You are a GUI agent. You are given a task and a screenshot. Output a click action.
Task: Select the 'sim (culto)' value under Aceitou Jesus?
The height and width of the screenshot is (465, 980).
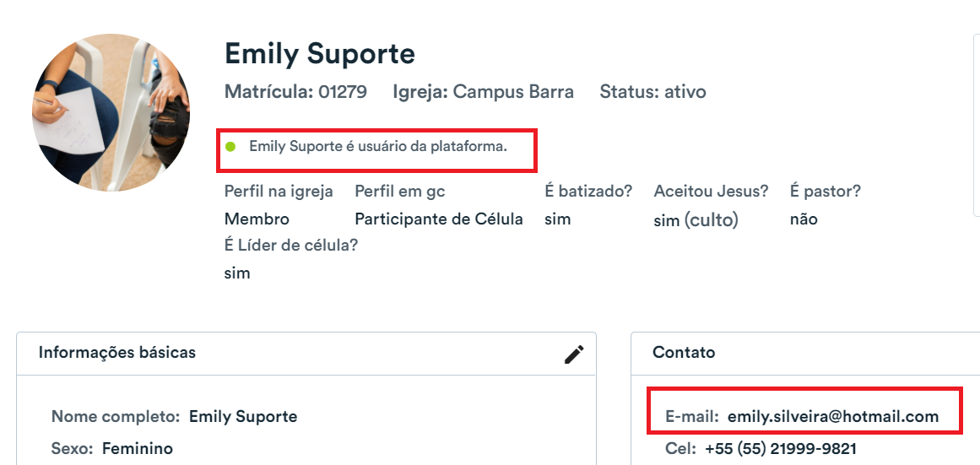click(696, 220)
